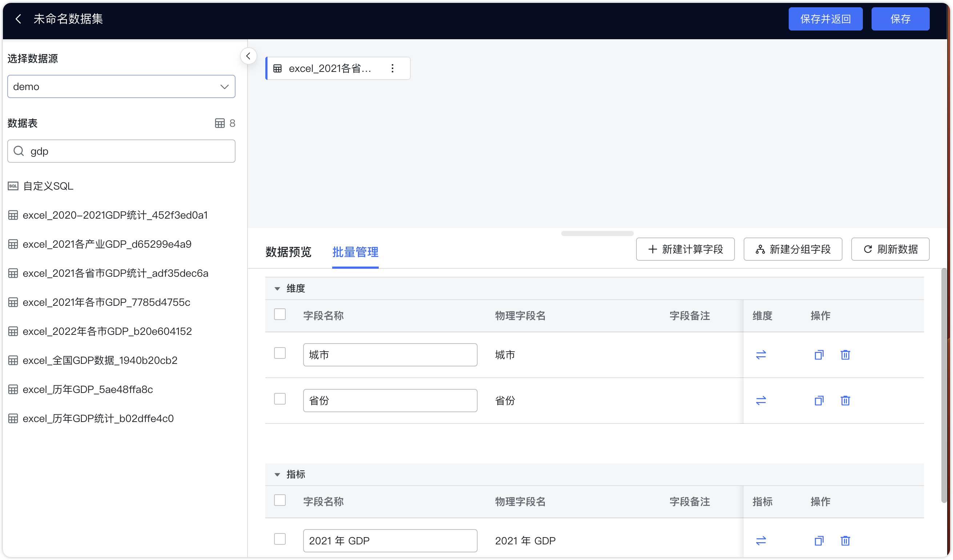
Task: Click the table count icon next to 8
Action: coord(220,123)
